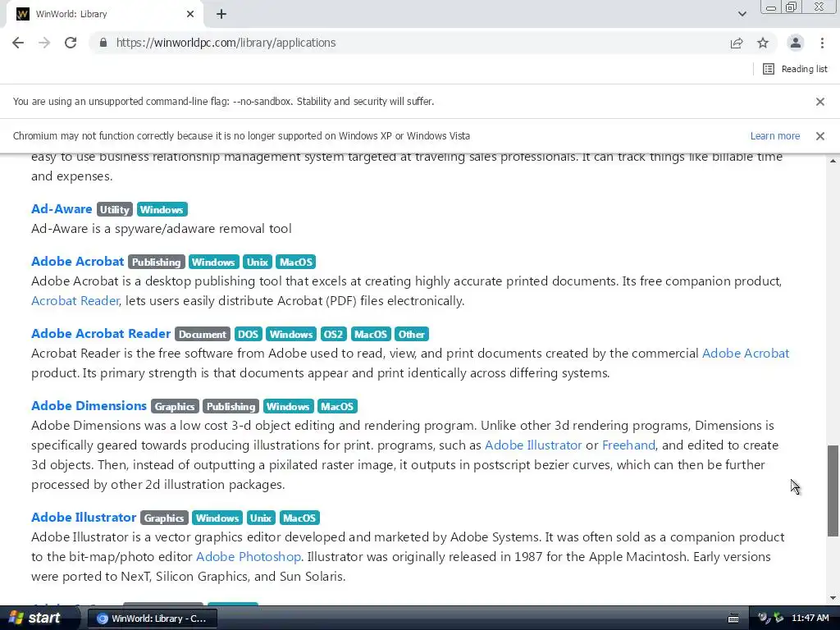
Task: Dismiss the no-sandbox warning bar
Action: 819,101
